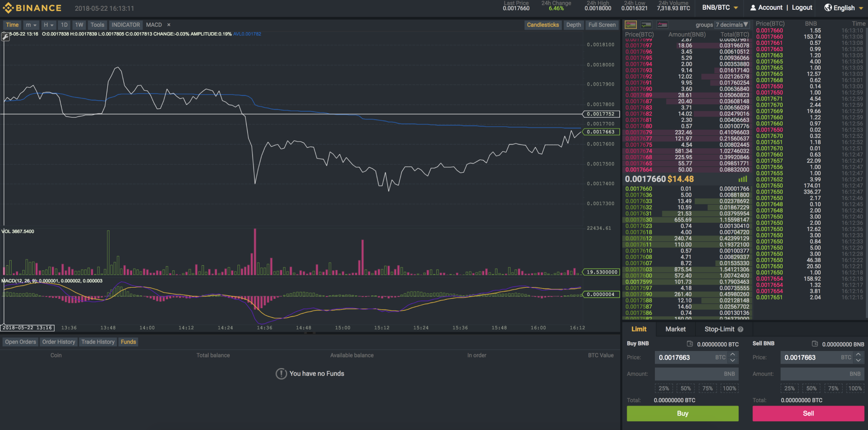
Task: Open chart settings wrench icon
Action: tap(5, 37)
